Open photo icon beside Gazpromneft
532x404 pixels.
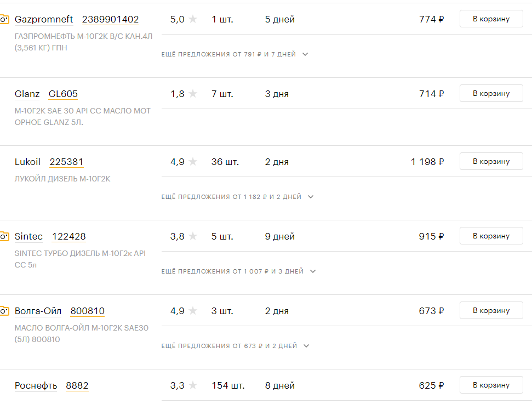pyautogui.click(x=4, y=19)
